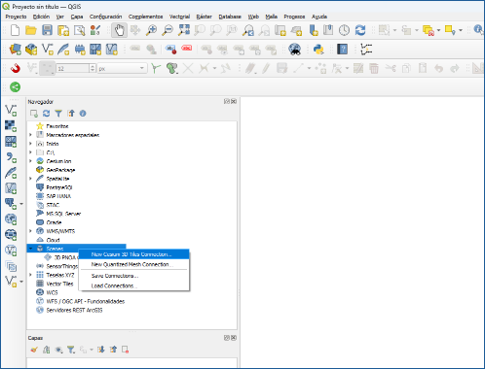The width and height of the screenshot is (485, 369).
Task: Activate the Zoom In magnifier tool
Action: (x=151, y=31)
